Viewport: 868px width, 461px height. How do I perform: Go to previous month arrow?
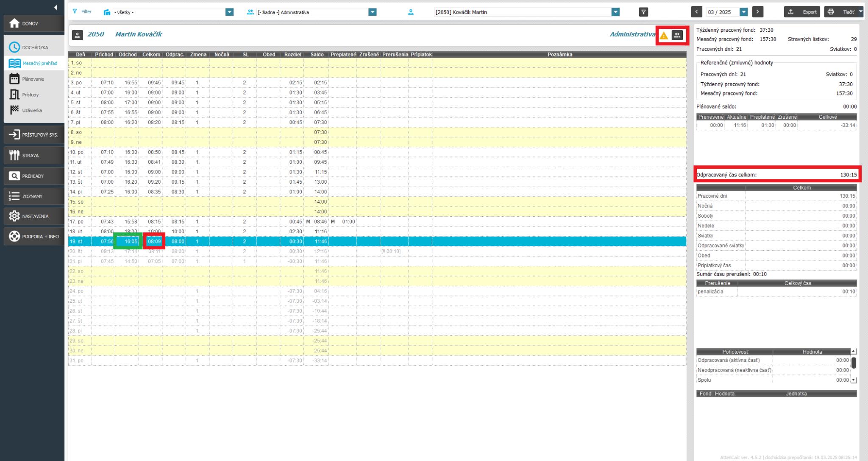coord(696,12)
